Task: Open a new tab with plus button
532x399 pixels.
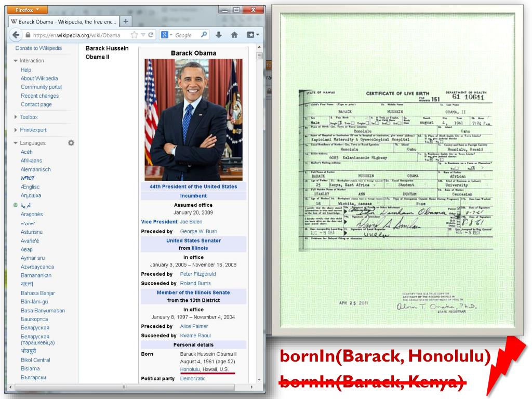Action: click(x=126, y=21)
